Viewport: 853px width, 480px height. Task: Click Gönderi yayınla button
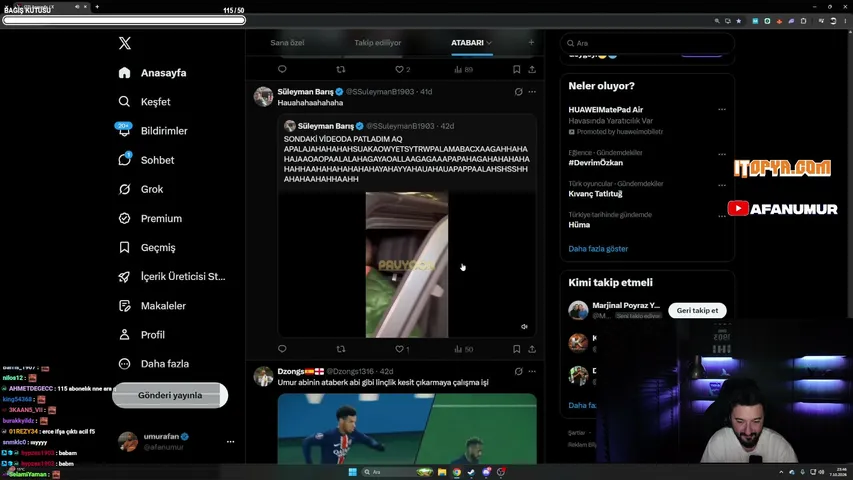170,395
